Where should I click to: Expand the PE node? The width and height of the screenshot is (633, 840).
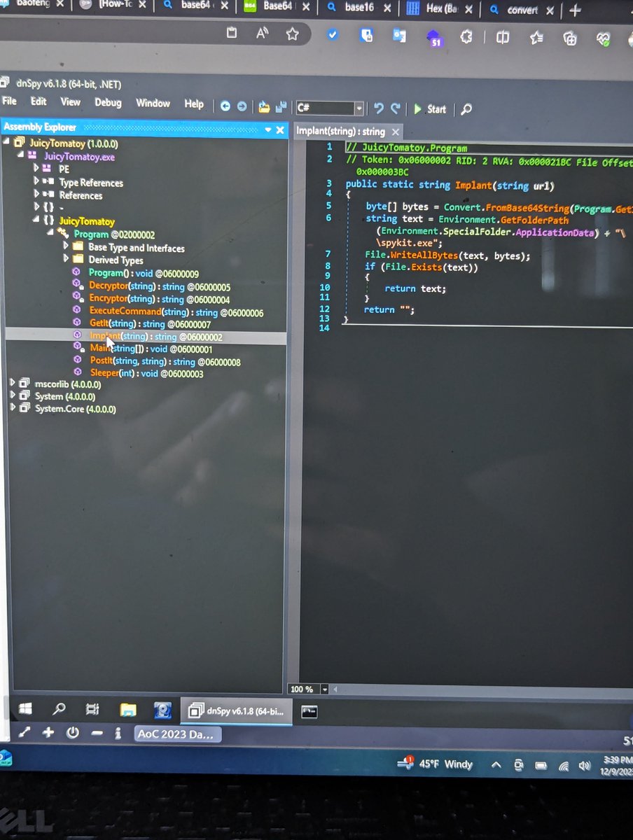36,169
